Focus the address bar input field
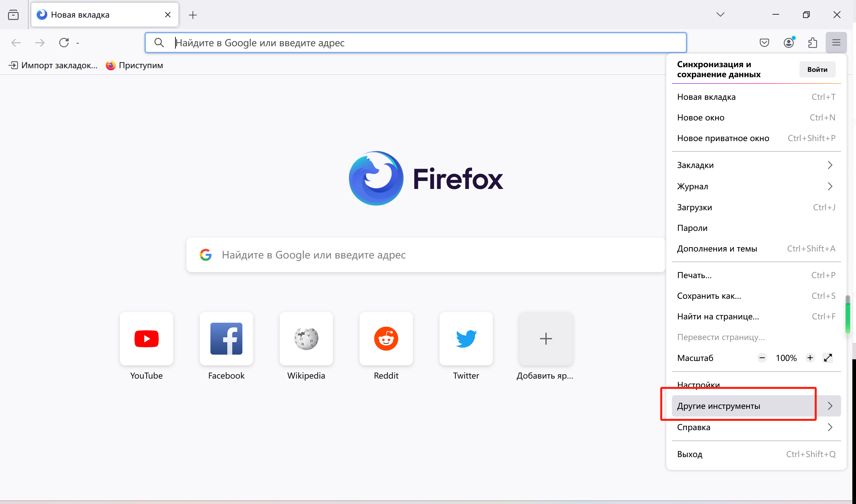Viewport: 856px width, 504px height. 416,43
